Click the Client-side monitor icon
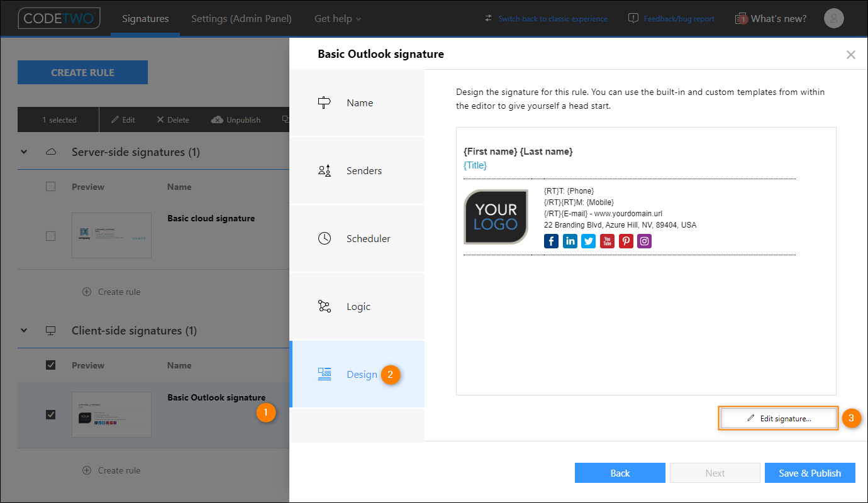The image size is (868, 503). (x=52, y=331)
